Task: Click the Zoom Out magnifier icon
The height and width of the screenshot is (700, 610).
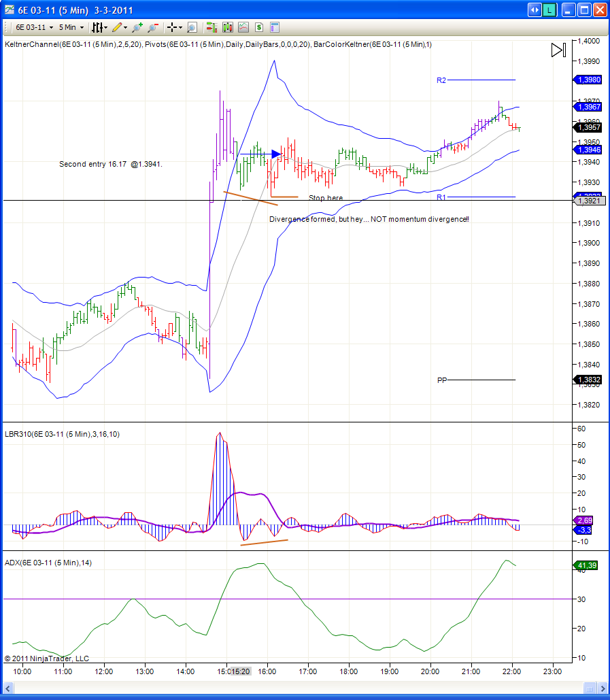Action: tap(152, 27)
